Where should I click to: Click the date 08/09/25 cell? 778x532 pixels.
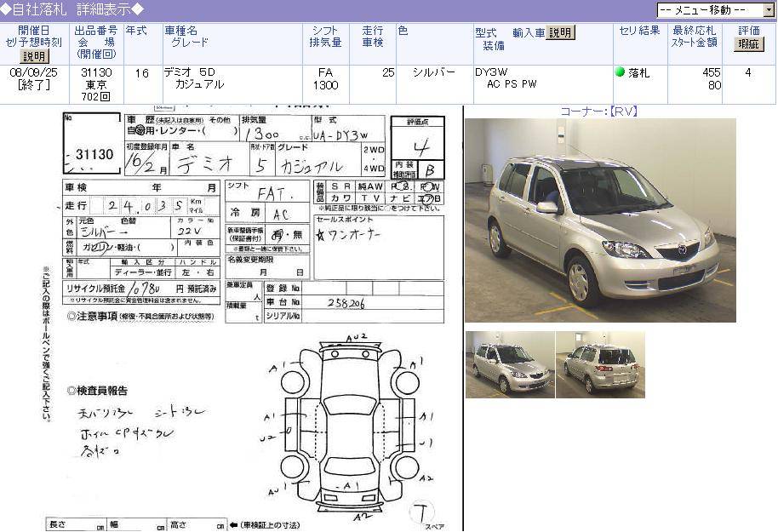33,72
